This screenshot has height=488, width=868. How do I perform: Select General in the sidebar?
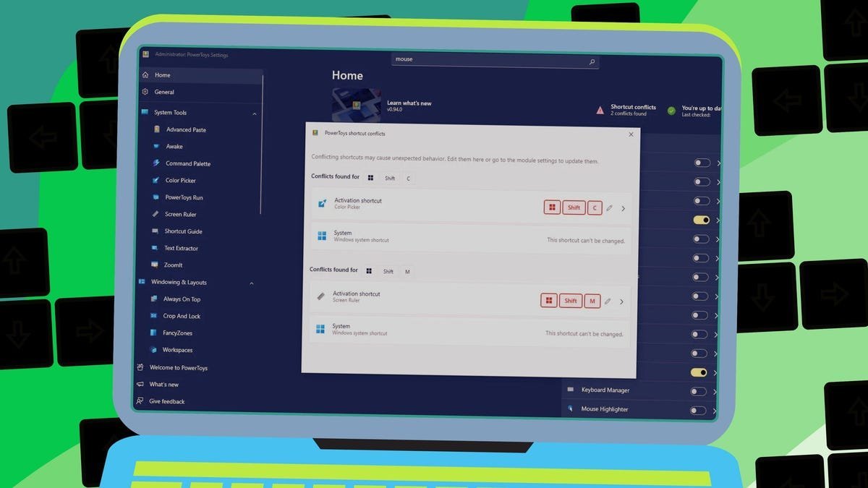[x=163, y=92]
